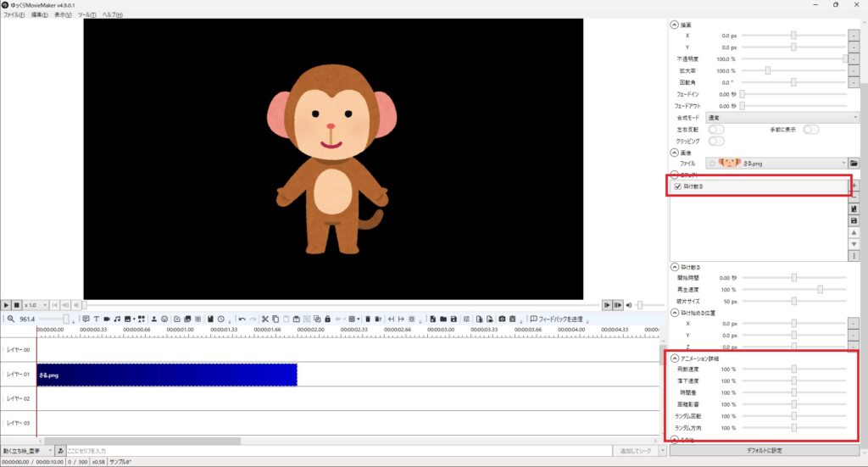Image resolution: width=868 pixels, height=467 pixels.
Task: Click the stop button under preview
Action: 17,305
